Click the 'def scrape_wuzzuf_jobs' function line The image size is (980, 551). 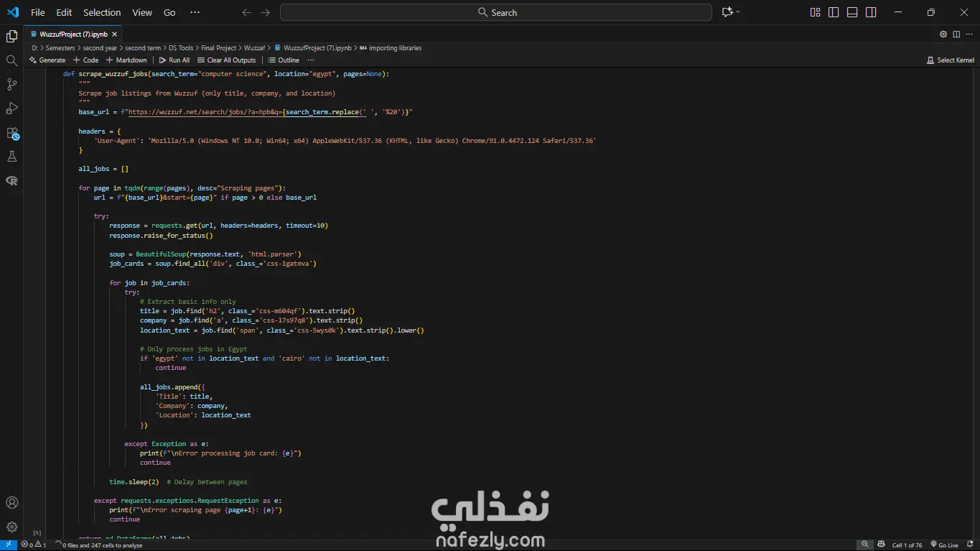click(x=226, y=74)
